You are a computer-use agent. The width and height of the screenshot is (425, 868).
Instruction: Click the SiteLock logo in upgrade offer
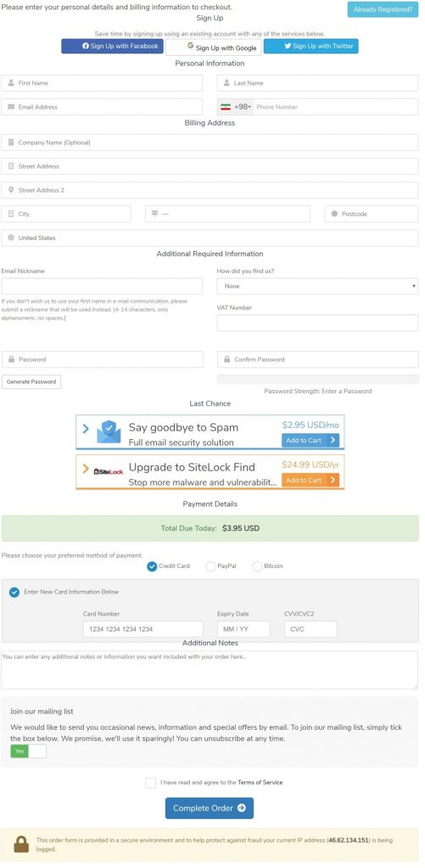click(x=108, y=471)
